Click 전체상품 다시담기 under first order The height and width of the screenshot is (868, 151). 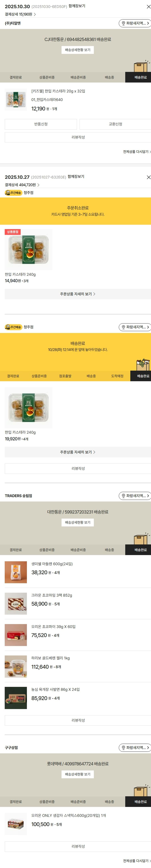click(137, 152)
